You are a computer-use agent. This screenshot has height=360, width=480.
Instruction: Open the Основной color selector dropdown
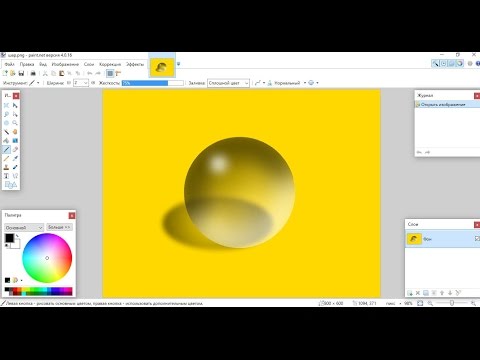(x=24, y=227)
